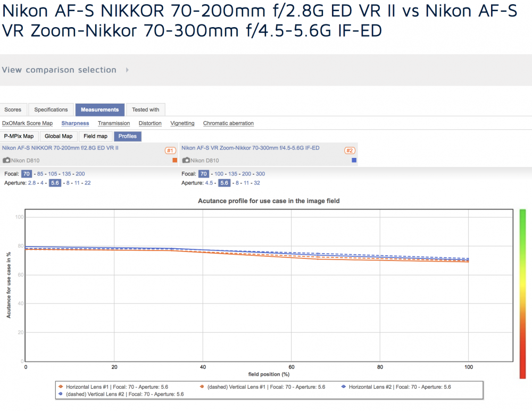Choose focal length 105
Image resolution: width=532 pixels, height=411 pixels.
click(53, 174)
